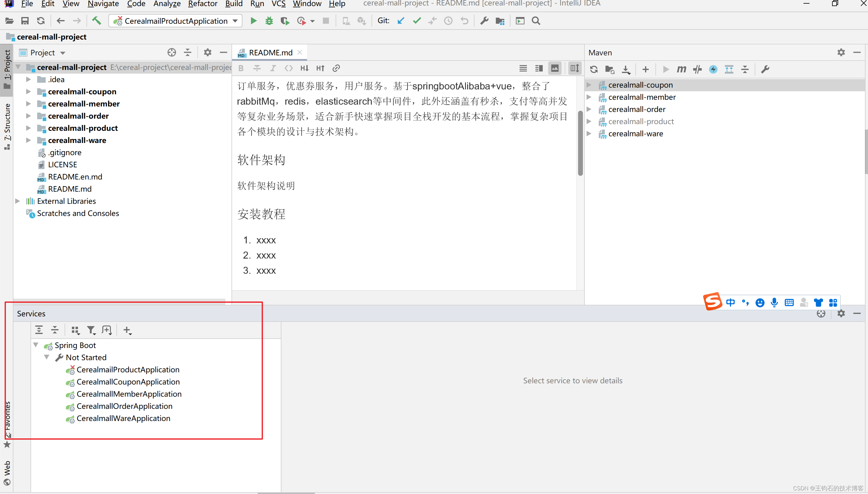Toggle Maven offline mode
The width and height of the screenshot is (868, 494).
point(697,70)
